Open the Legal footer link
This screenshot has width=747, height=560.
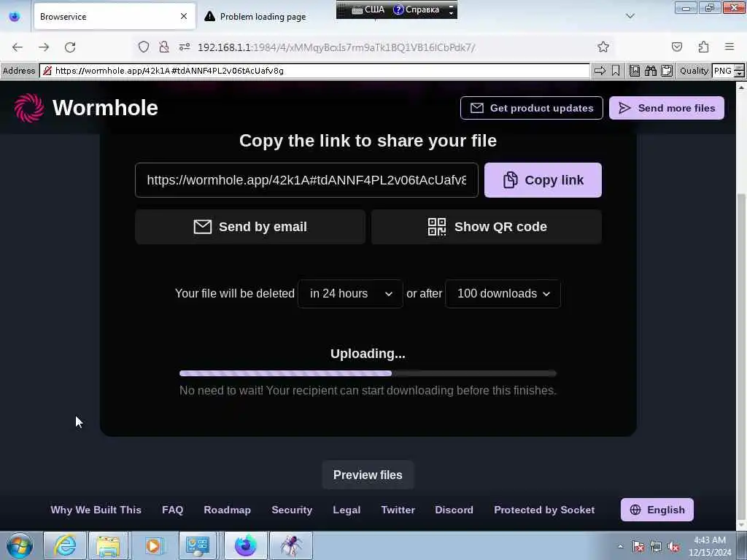pyautogui.click(x=347, y=510)
